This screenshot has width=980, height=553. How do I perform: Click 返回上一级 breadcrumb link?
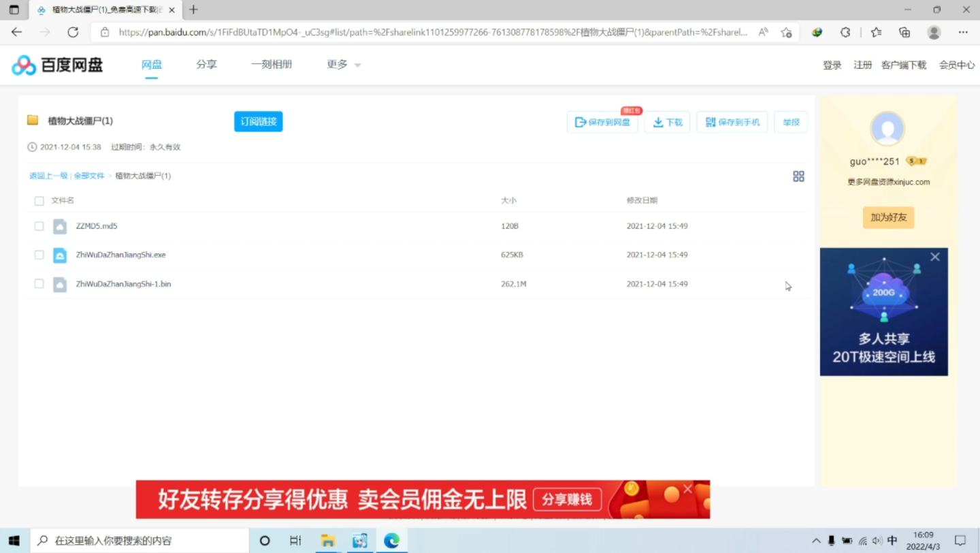48,176
